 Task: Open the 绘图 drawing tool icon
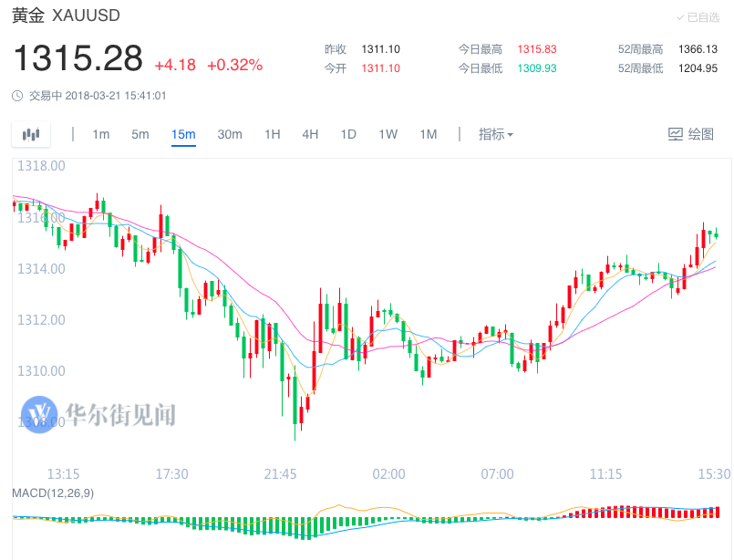point(676,134)
